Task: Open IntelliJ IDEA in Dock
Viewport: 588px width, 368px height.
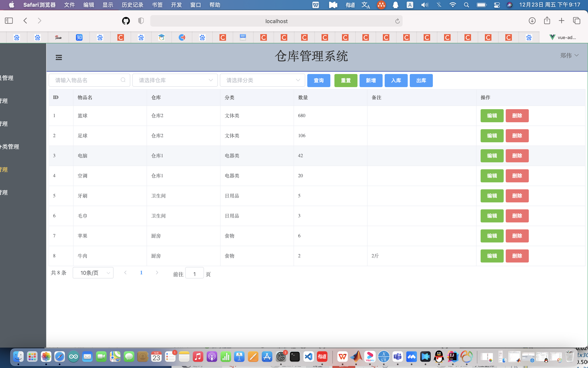Action: pos(453,357)
